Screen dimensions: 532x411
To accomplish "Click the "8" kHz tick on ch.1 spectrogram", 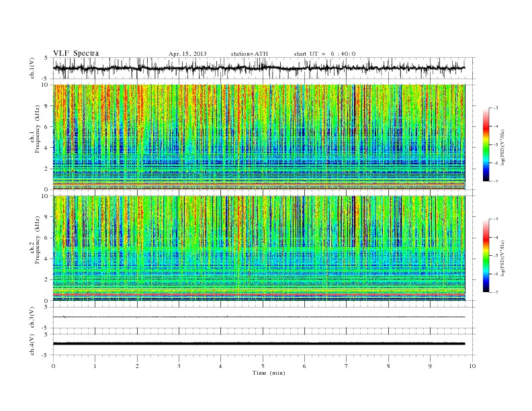I will point(47,106).
